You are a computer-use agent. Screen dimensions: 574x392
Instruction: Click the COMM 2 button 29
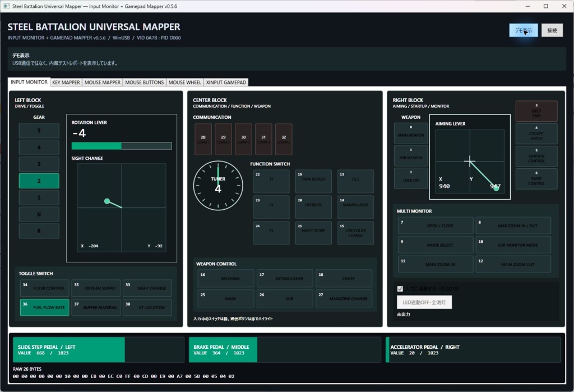click(223, 139)
